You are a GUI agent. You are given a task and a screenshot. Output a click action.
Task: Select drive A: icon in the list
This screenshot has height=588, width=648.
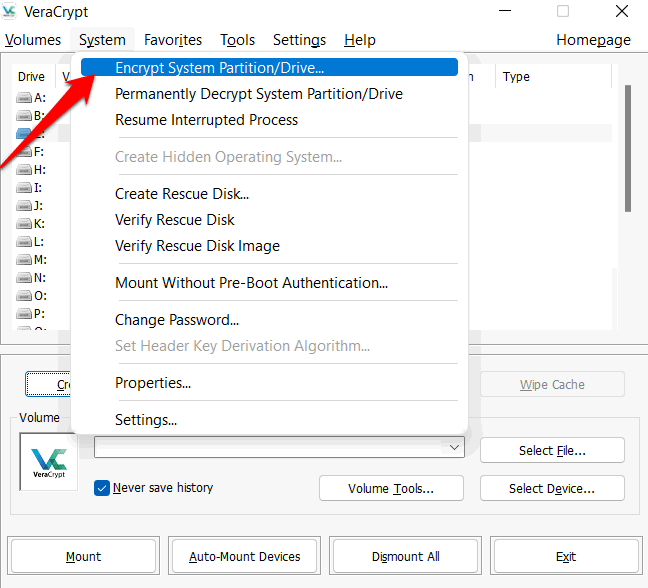(x=24, y=98)
